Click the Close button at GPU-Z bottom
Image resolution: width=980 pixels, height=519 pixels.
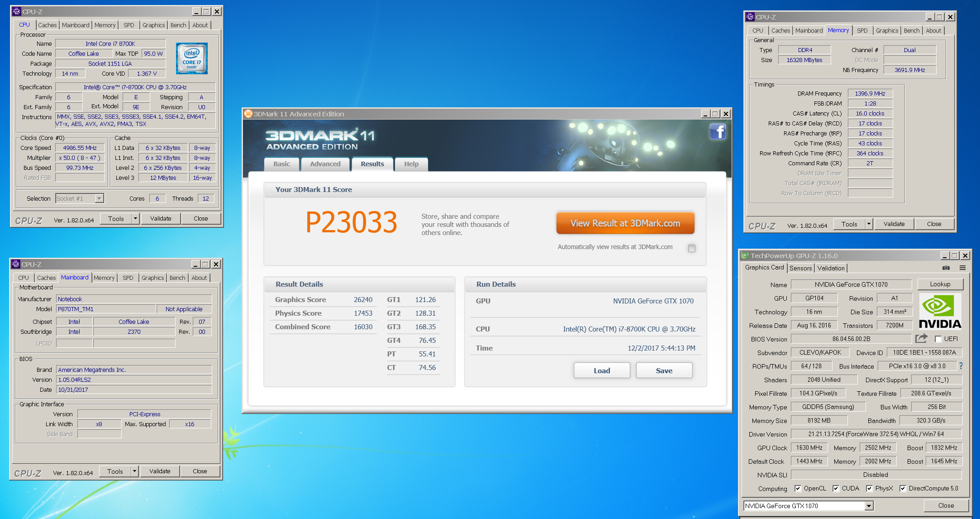pos(946,505)
